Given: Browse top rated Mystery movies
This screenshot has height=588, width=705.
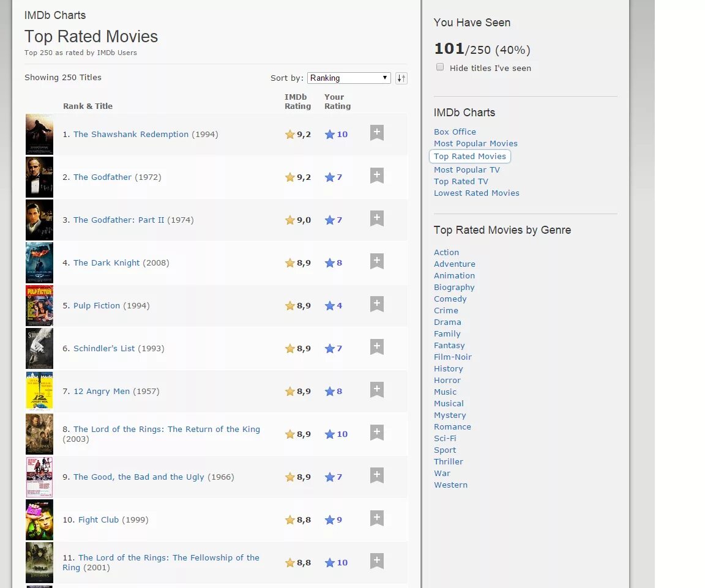Looking at the screenshot, I should click(x=450, y=415).
